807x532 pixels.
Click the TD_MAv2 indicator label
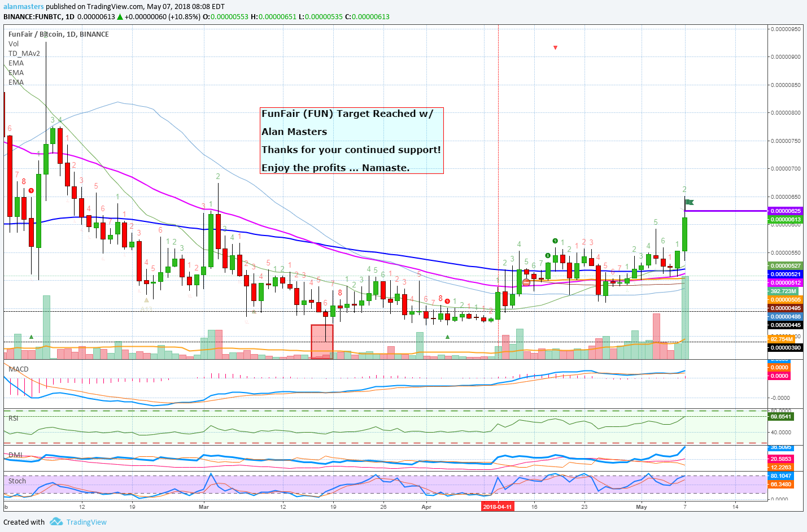(x=24, y=53)
